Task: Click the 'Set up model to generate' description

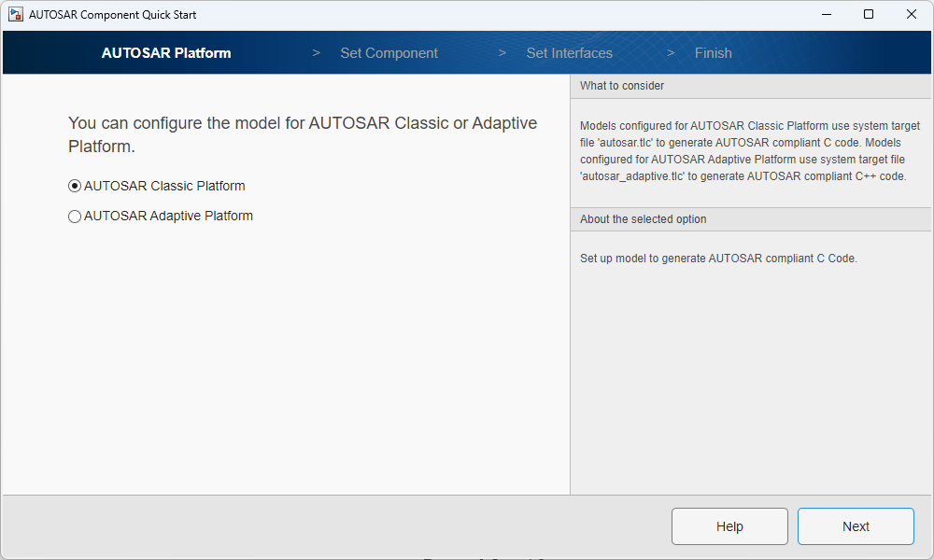Action: tap(718, 259)
